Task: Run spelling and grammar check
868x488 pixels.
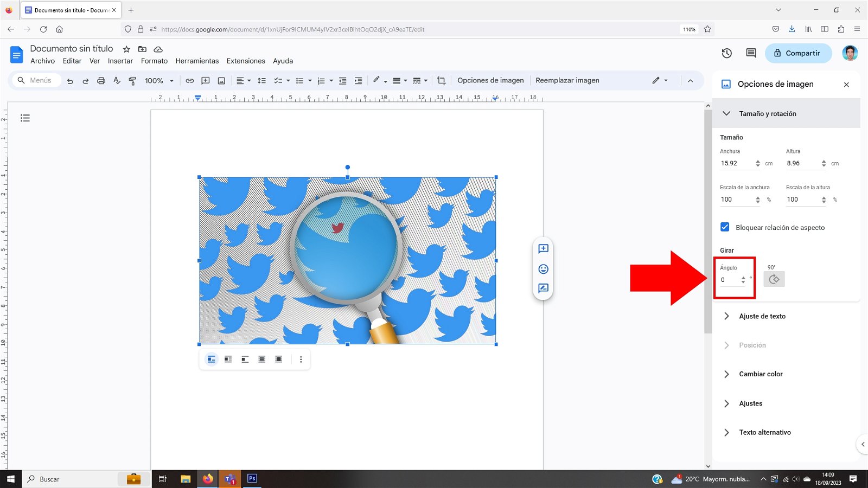Action: click(x=117, y=81)
